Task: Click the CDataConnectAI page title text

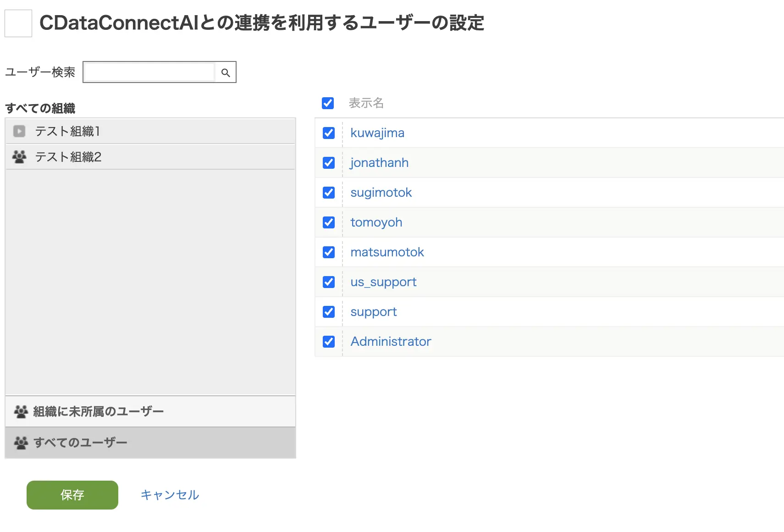Action: click(262, 23)
